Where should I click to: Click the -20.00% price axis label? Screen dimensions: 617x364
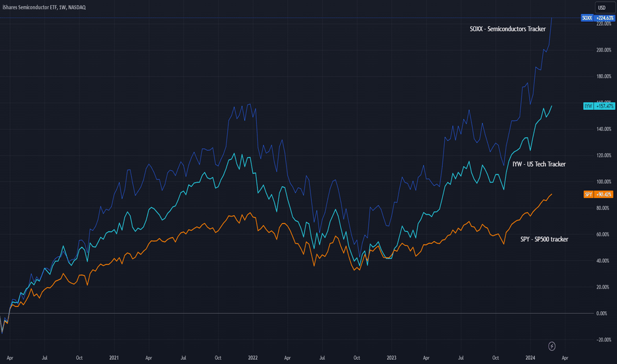[604, 340]
